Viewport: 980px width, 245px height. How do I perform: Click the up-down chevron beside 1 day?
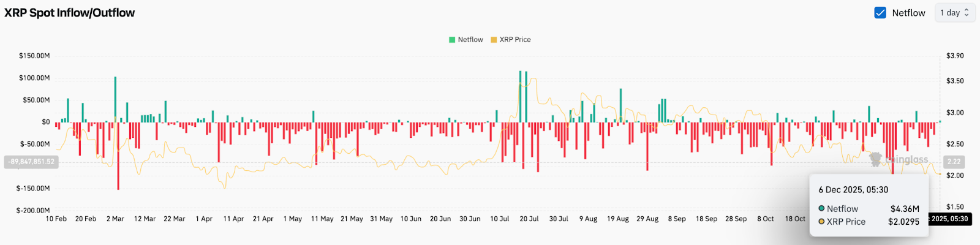pos(967,13)
